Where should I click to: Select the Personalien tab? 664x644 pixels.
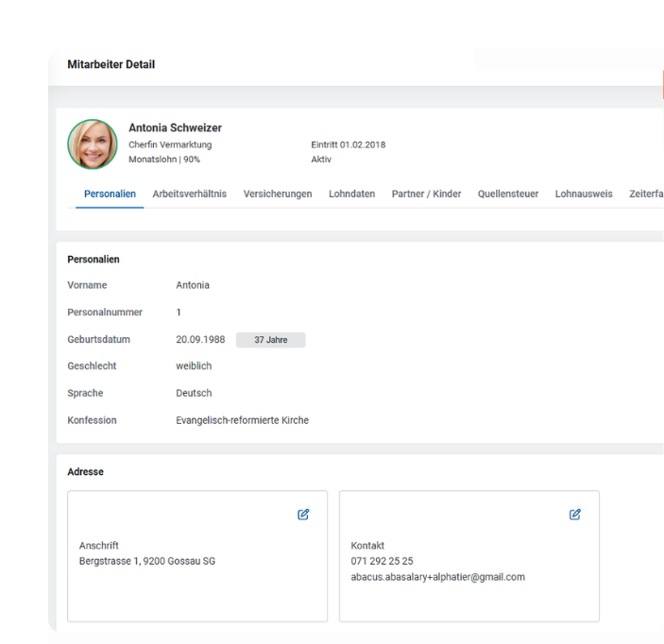[110, 194]
